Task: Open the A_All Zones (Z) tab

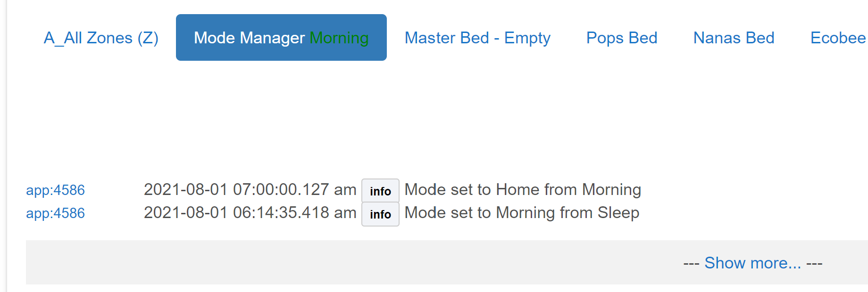Action: pyautogui.click(x=101, y=38)
